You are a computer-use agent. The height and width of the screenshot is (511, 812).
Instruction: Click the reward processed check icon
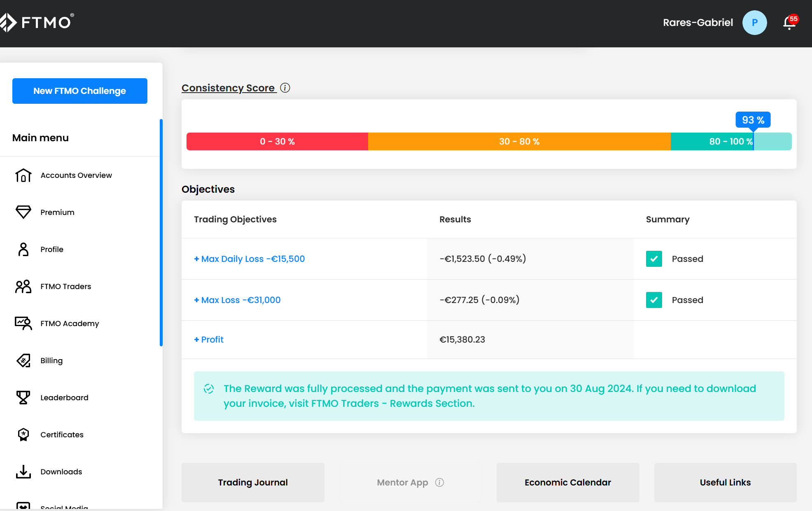coord(209,389)
